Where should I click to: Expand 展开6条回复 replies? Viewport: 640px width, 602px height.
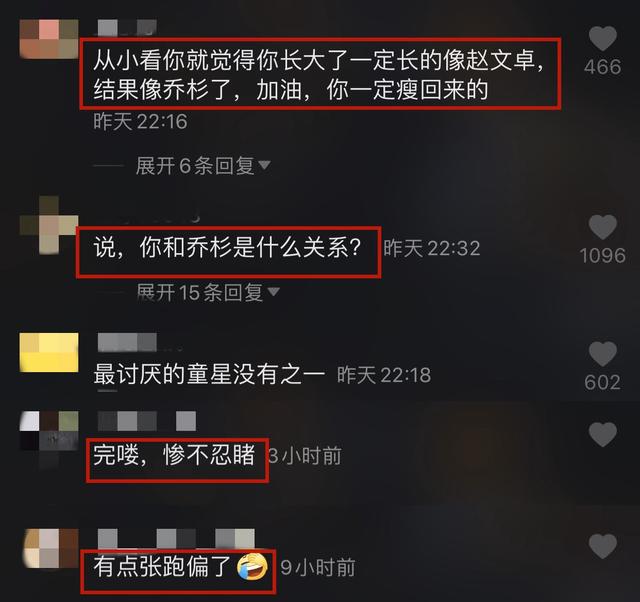coord(195,165)
